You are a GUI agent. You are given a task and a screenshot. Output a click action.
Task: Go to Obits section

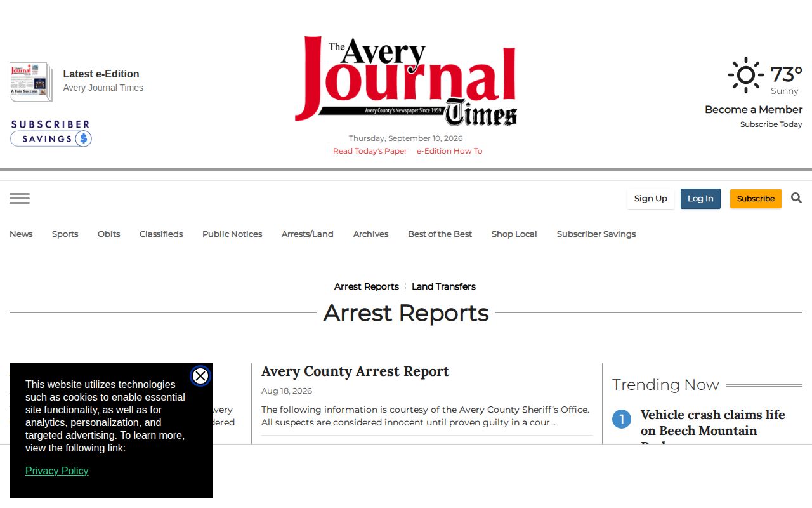pos(108,234)
